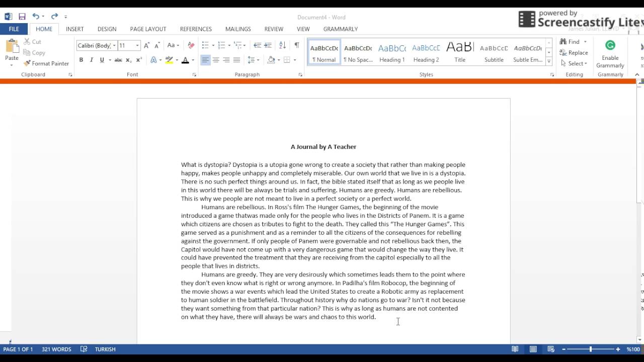The image size is (644, 362).
Task: Click Text Effects glowing A icon
Action: click(153, 60)
